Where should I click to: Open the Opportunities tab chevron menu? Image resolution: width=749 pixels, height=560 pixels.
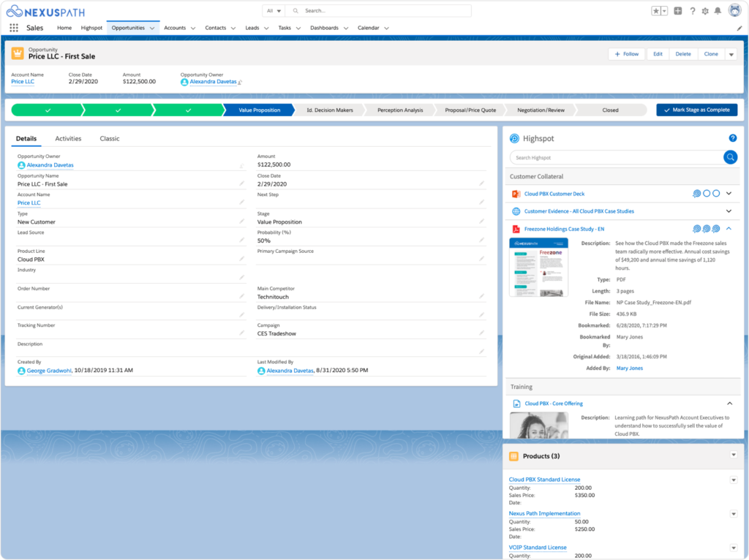(x=152, y=29)
